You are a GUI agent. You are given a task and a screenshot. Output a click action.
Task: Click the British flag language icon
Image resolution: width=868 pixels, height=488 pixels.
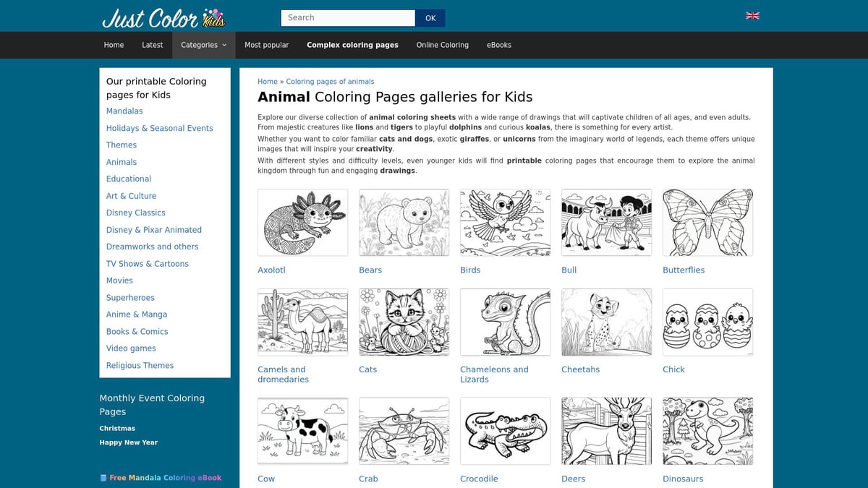pyautogui.click(x=752, y=14)
